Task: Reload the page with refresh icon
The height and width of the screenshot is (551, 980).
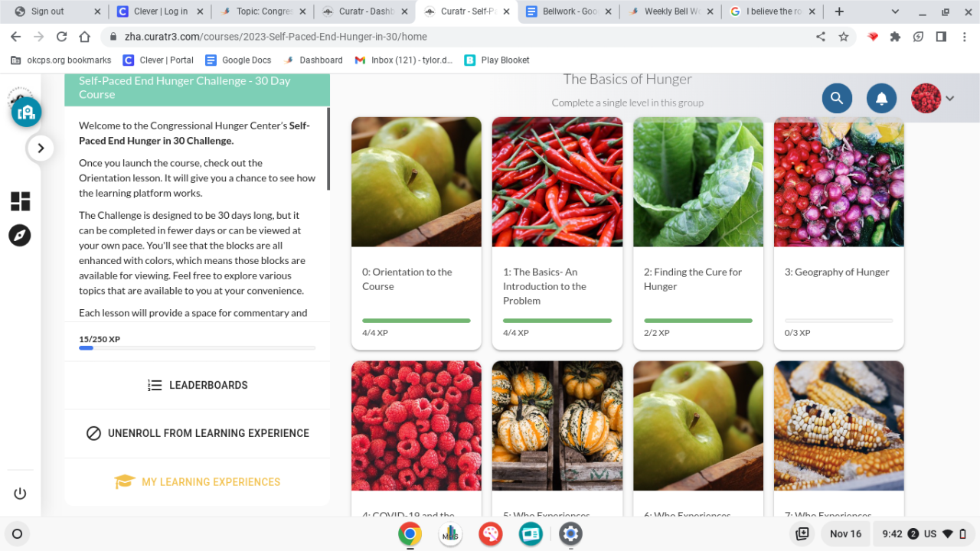Action: click(62, 37)
